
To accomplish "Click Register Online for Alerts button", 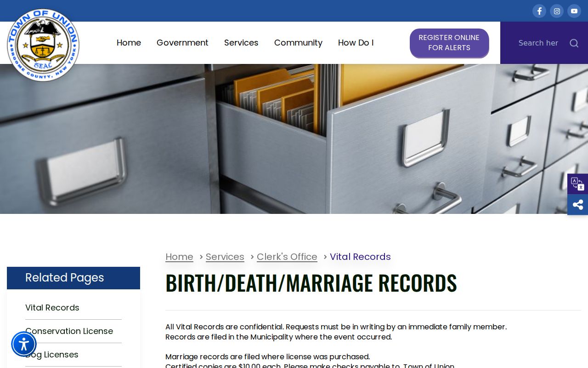I will pyautogui.click(x=449, y=43).
